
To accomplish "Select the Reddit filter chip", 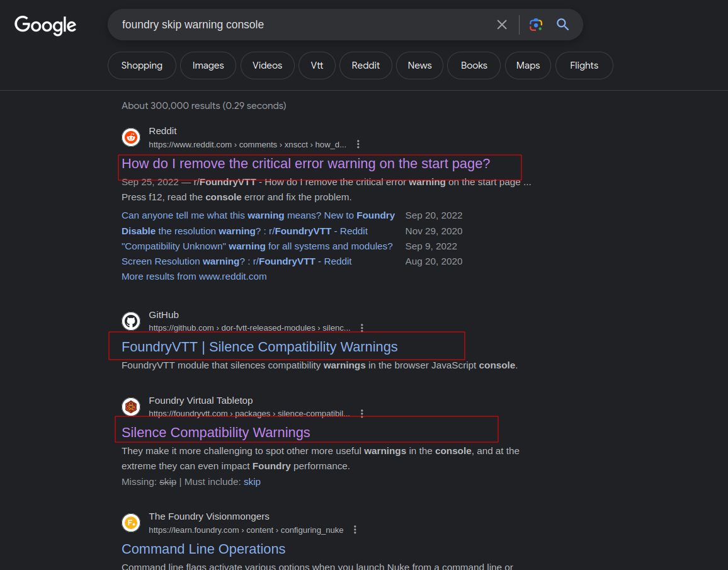I will click(365, 65).
